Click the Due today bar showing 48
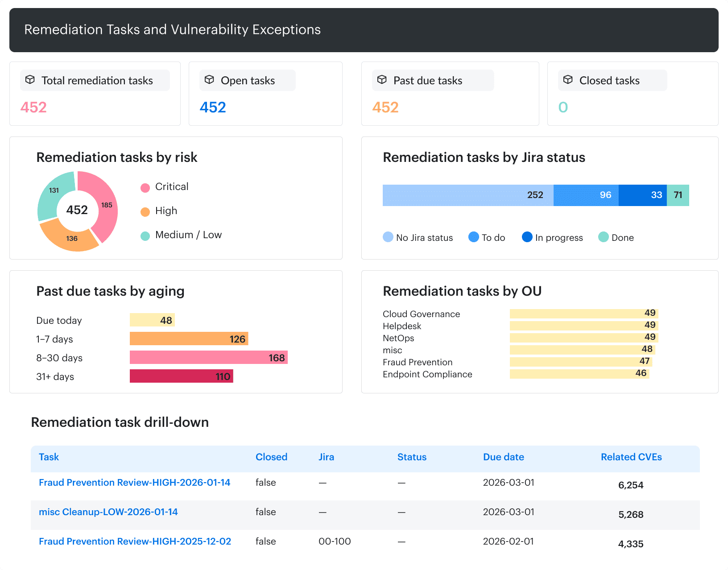This screenshot has width=728, height=570. pos(152,320)
